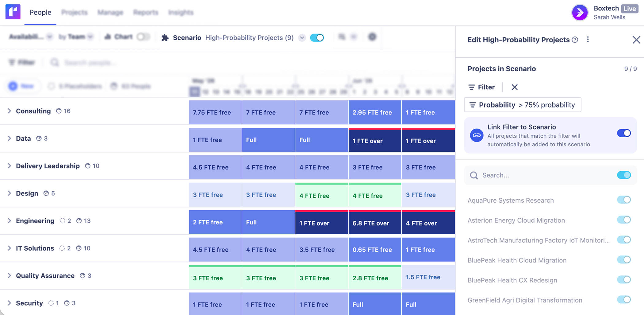644x315 pixels.
Task: Open the scenario panel three-dot menu
Action: point(588,39)
